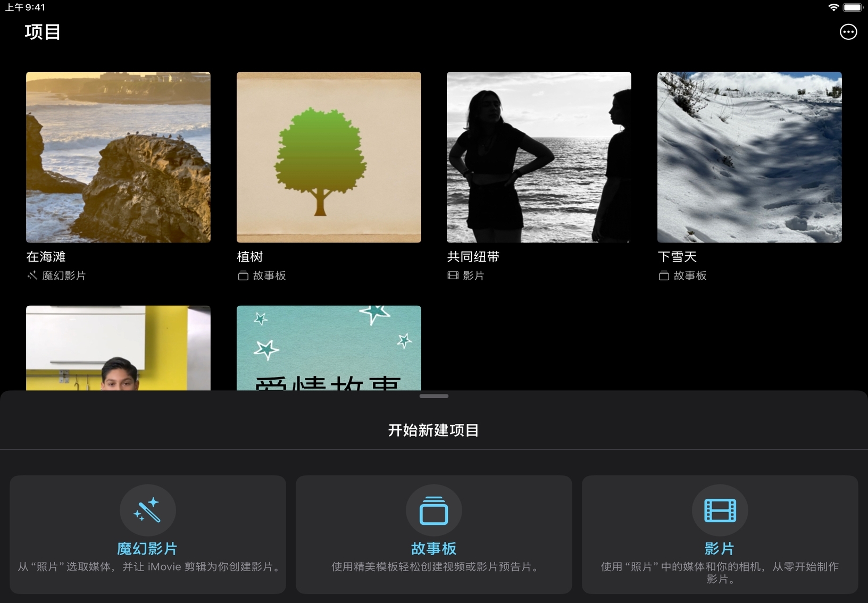Click storyboard icon under 植树

pyautogui.click(x=243, y=275)
